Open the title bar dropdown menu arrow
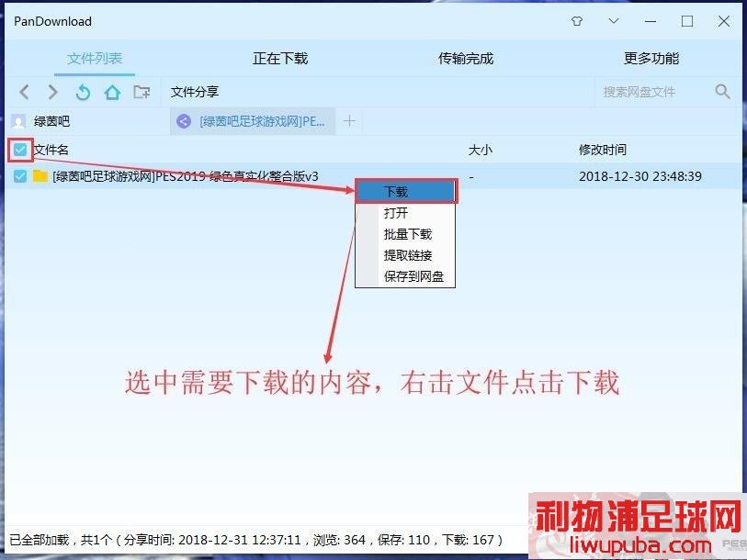 (x=614, y=21)
